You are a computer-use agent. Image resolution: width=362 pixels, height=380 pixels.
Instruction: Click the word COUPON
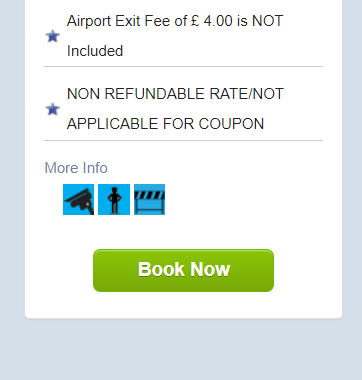tap(231, 124)
